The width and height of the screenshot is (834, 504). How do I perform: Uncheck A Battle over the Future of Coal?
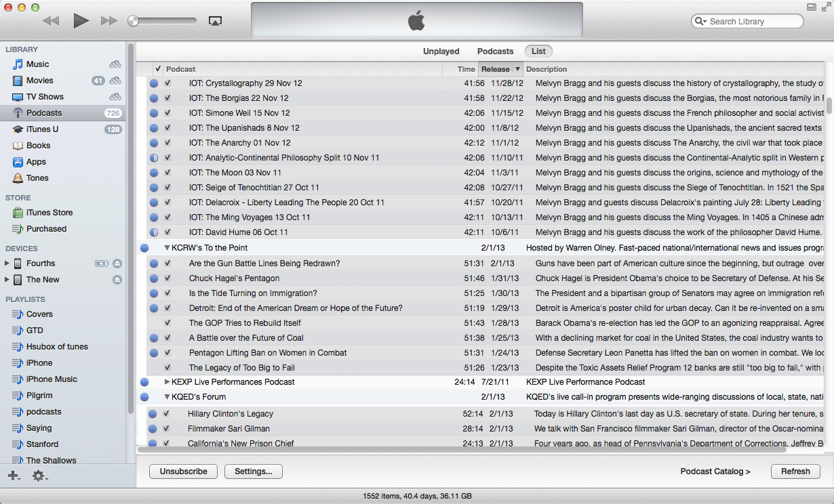click(167, 338)
